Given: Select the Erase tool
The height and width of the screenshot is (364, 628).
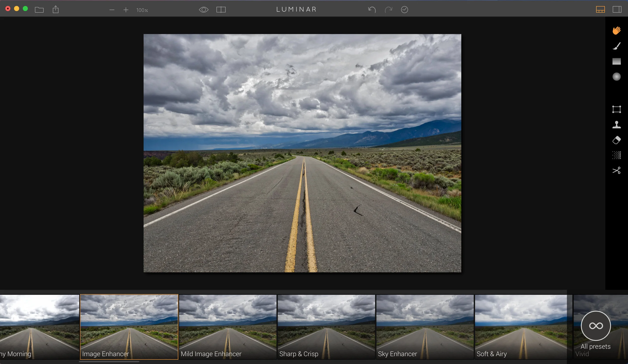Looking at the screenshot, I should (616, 140).
